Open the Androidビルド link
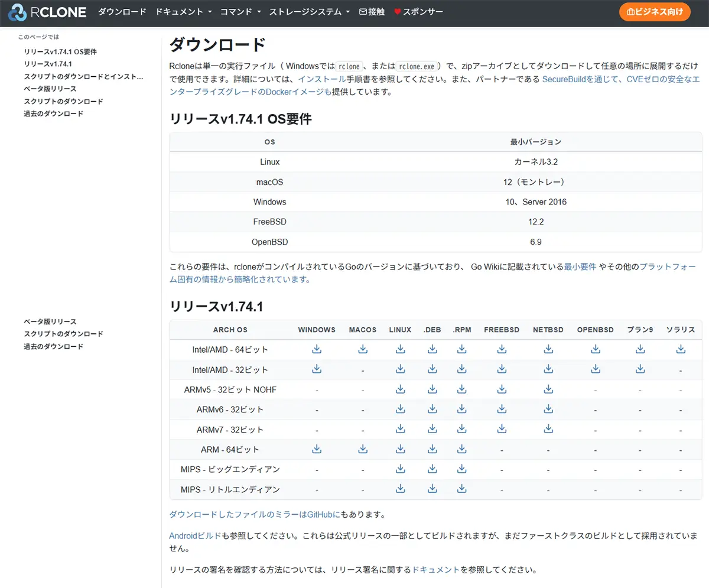The width and height of the screenshot is (709, 588). tap(195, 536)
